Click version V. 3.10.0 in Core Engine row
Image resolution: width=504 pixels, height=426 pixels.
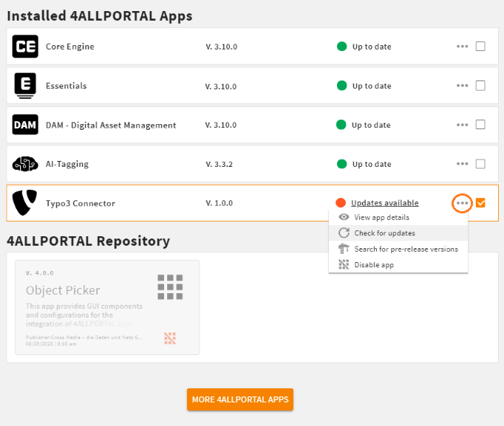222,47
